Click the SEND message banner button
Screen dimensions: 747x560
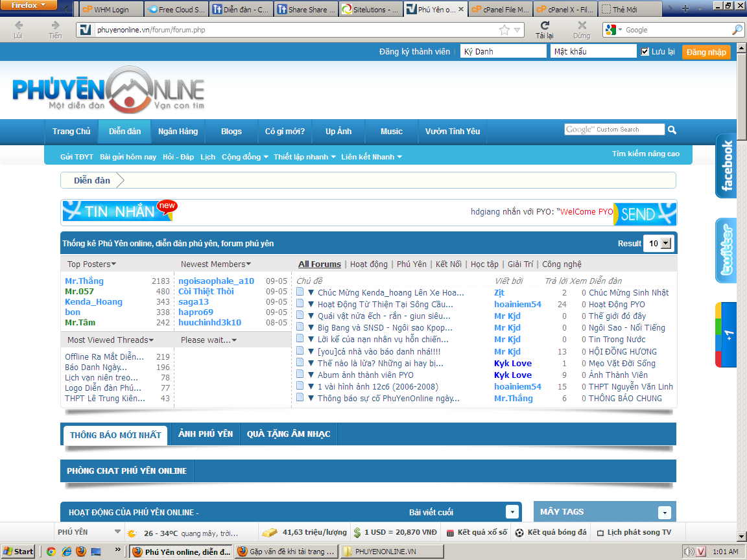click(x=645, y=214)
